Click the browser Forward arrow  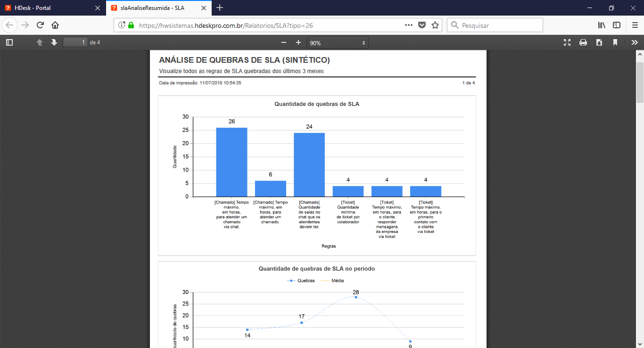pos(25,25)
